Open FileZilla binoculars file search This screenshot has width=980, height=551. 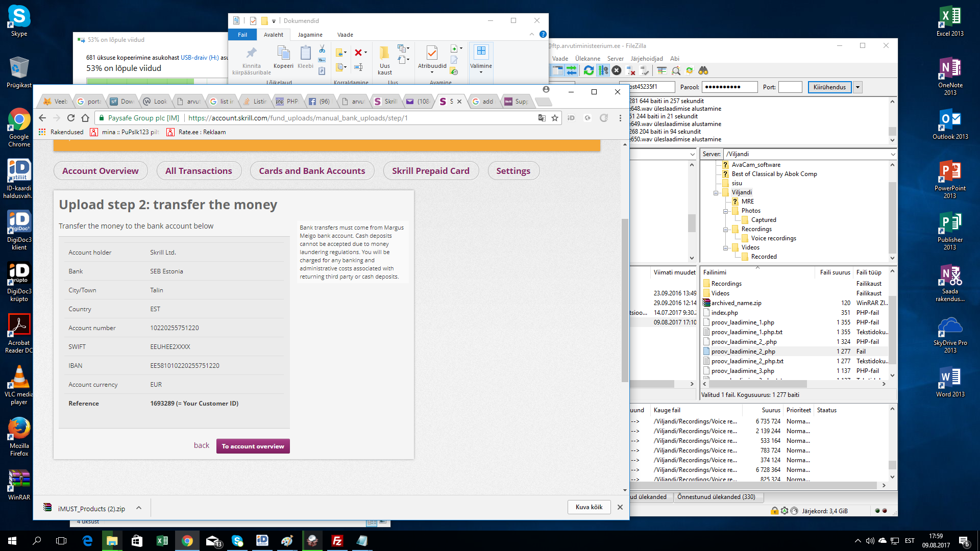(x=703, y=70)
